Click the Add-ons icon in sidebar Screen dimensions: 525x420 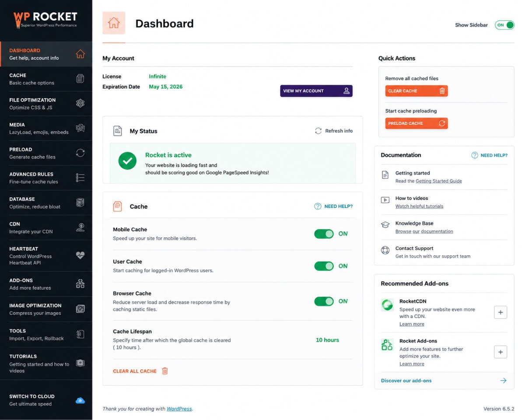pos(80,284)
